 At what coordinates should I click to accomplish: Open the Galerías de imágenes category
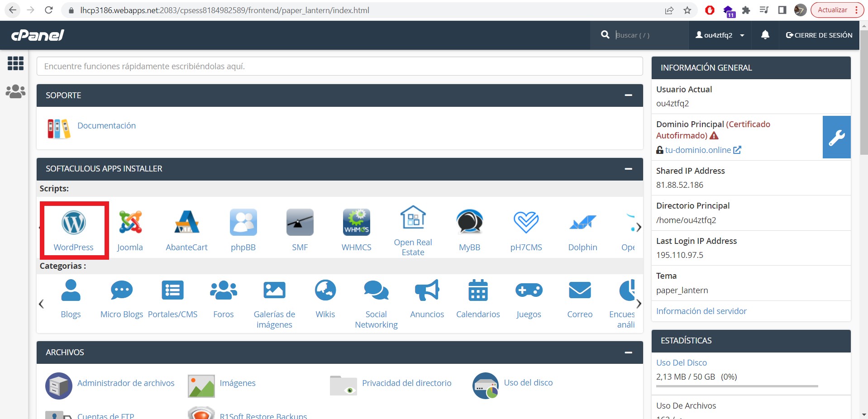[x=274, y=290]
